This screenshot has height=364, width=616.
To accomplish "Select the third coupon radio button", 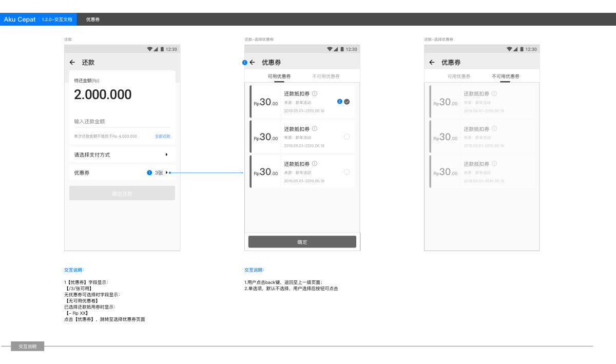I will point(347,171).
